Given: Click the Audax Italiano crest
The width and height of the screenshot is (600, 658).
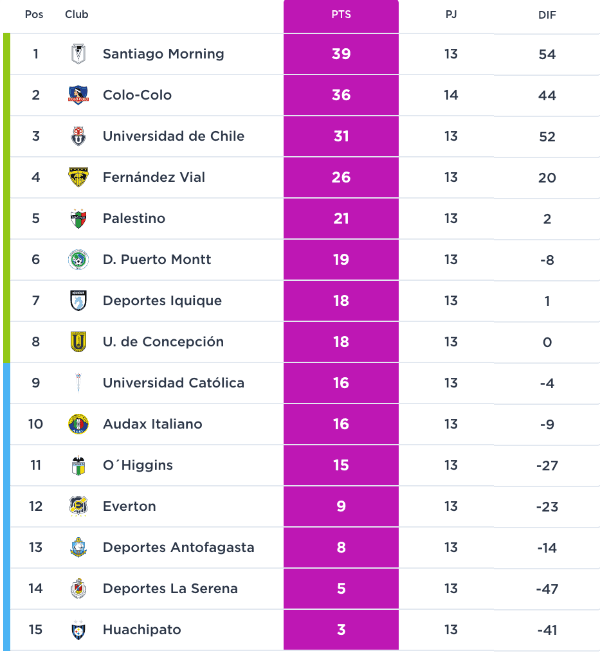Looking at the screenshot, I should point(78,424).
